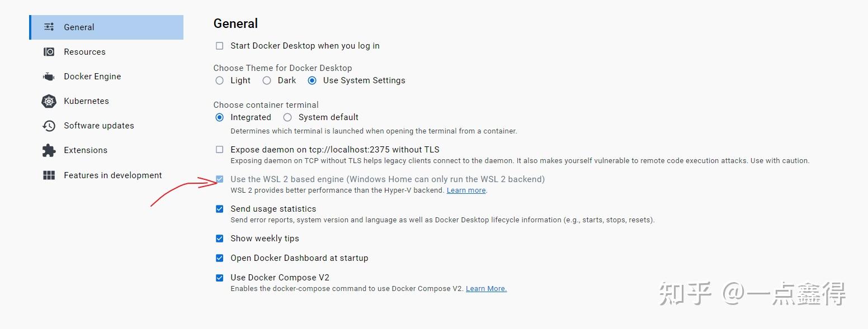Disable Send usage statistics
868x329 pixels.
(219, 208)
